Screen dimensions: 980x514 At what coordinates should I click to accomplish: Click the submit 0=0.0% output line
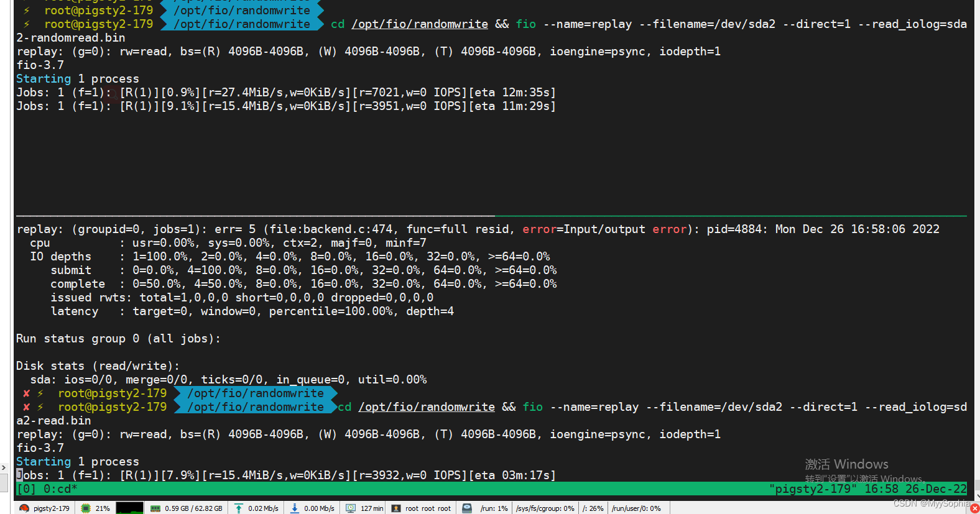(303, 270)
